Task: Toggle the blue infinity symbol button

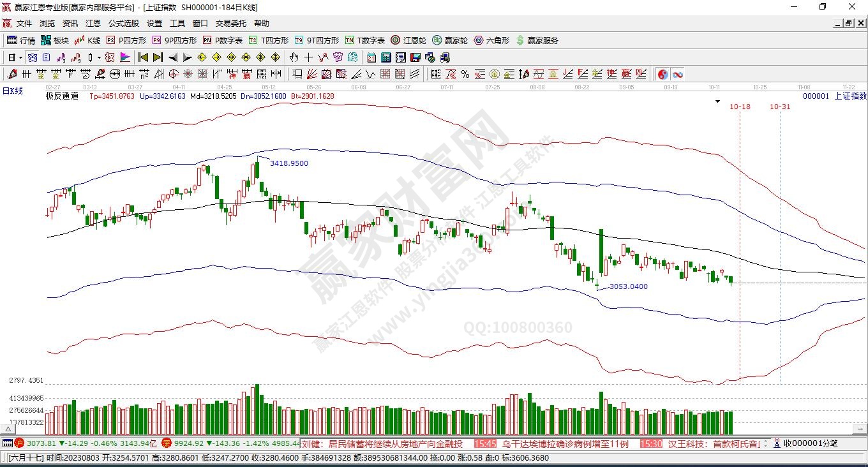Action: (677, 74)
